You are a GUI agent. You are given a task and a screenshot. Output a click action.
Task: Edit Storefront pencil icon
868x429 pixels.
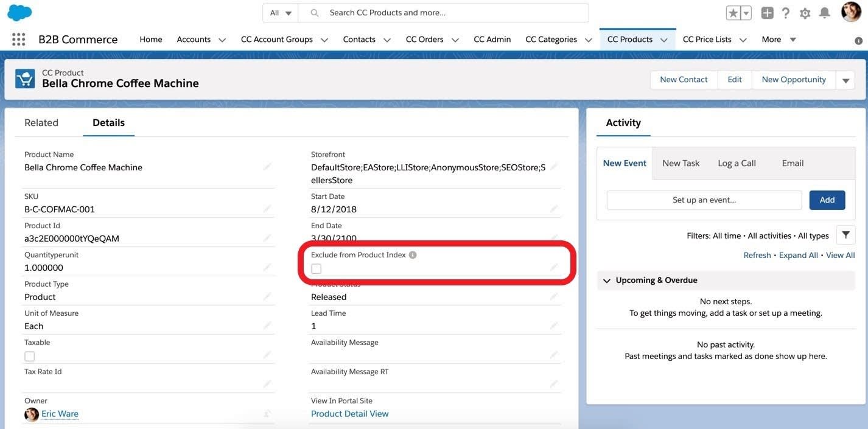pyautogui.click(x=554, y=167)
